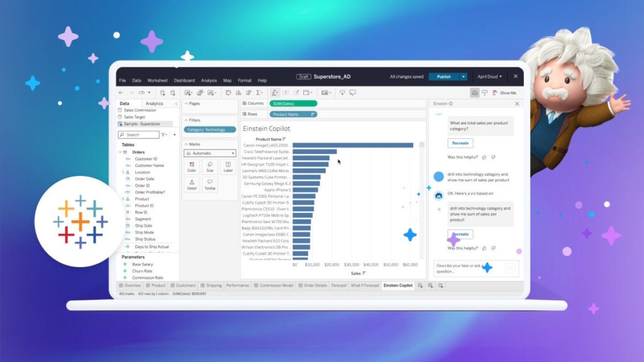Viewport: 644px width, 362px height.
Task: Thumbs down the second Einstein response
Action: click(x=493, y=248)
